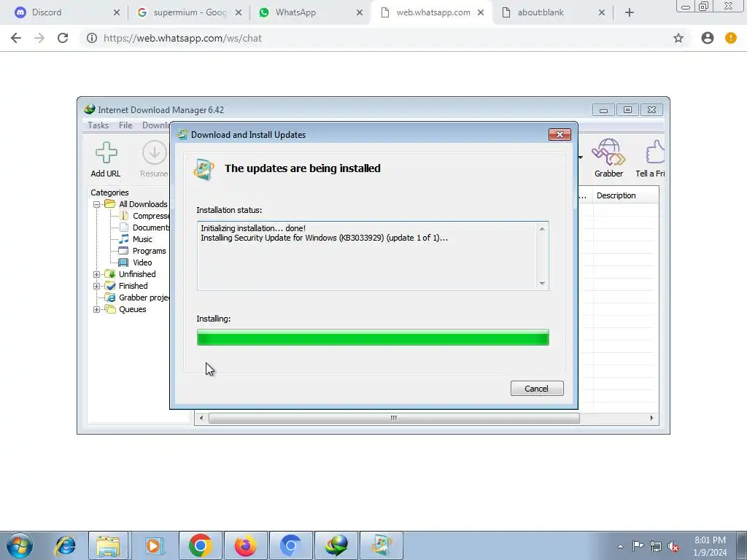Open a new browser tab
Viewport: 747px width, 560px height.
pyautogui.click(x=630, y=13)
